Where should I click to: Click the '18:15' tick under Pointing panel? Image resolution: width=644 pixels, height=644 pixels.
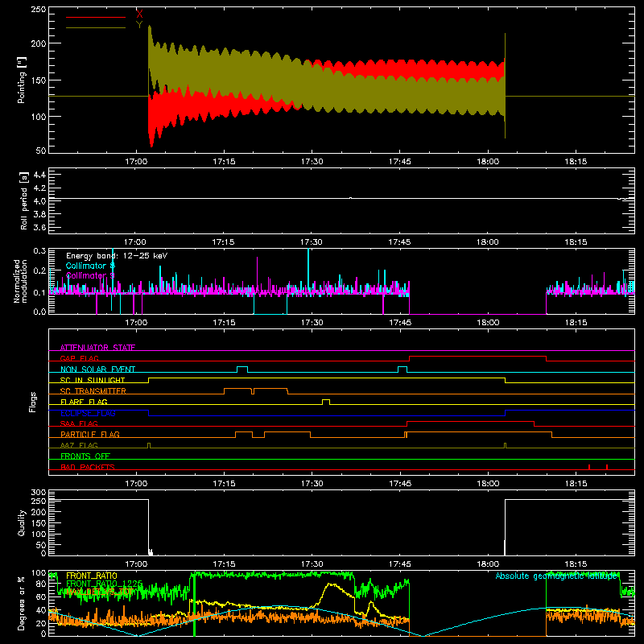(576, 162)
